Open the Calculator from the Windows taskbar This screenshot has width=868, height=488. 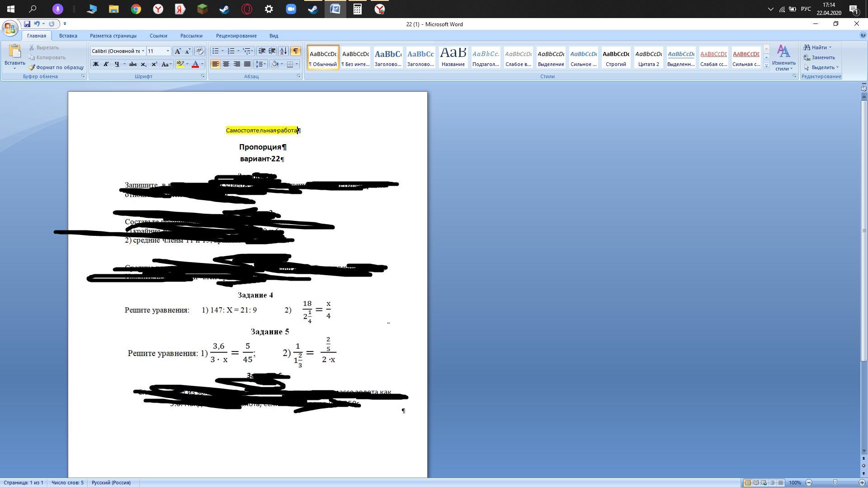click(357, 9)
